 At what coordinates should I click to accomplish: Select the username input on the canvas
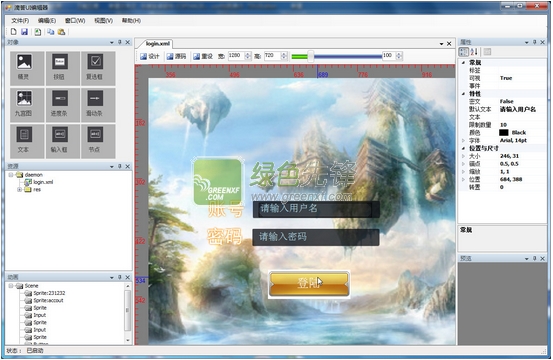[x=316, y=209]
